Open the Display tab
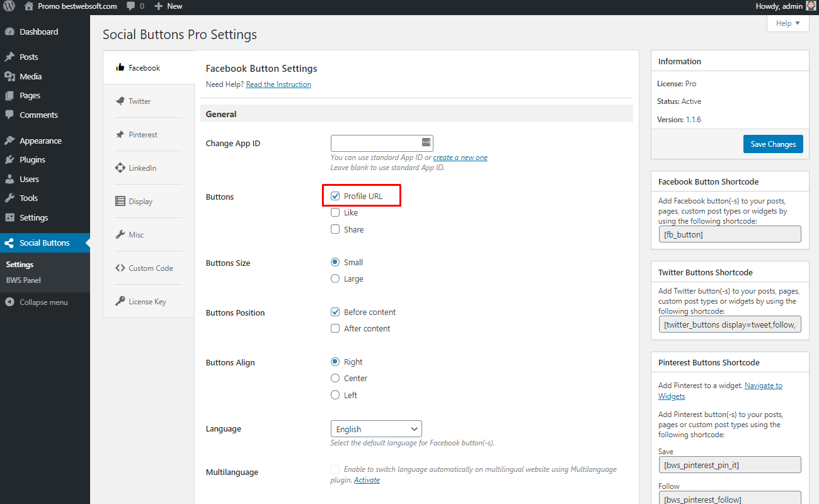 point(149,201)
